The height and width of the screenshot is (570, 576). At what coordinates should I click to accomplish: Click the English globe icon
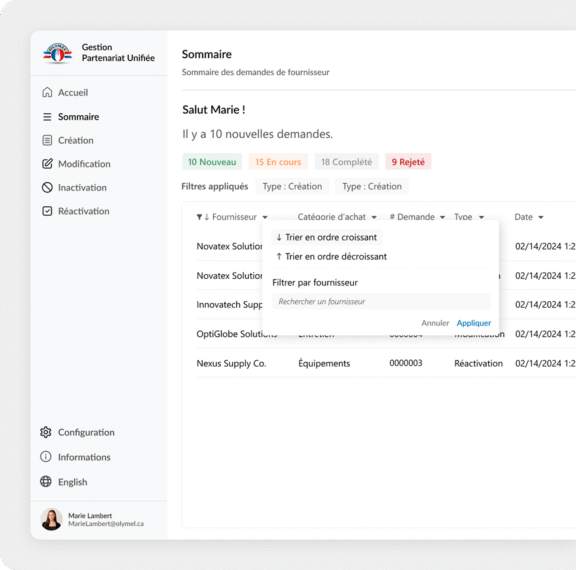tap(46, 481)
